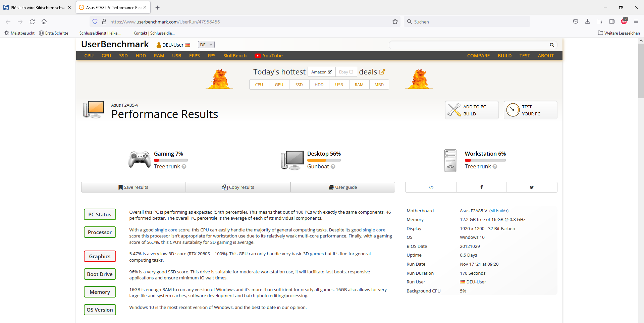Select the MBD deals category
The width and height of the screenshot is (644, 323).
click(x=379, y=85)
